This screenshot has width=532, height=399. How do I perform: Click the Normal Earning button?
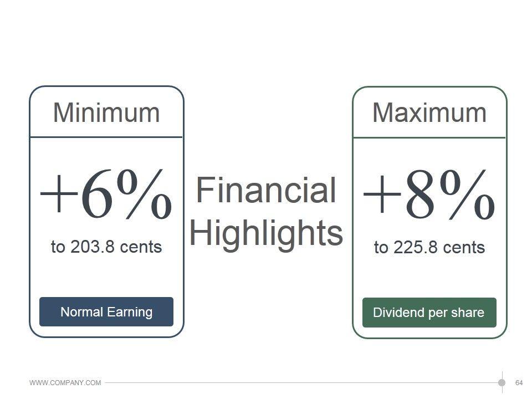(x=106, y=312)
